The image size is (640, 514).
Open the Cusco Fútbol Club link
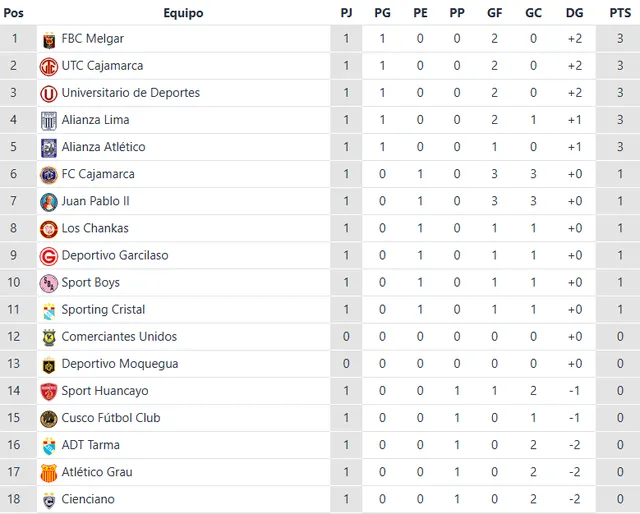pos(110,418)
